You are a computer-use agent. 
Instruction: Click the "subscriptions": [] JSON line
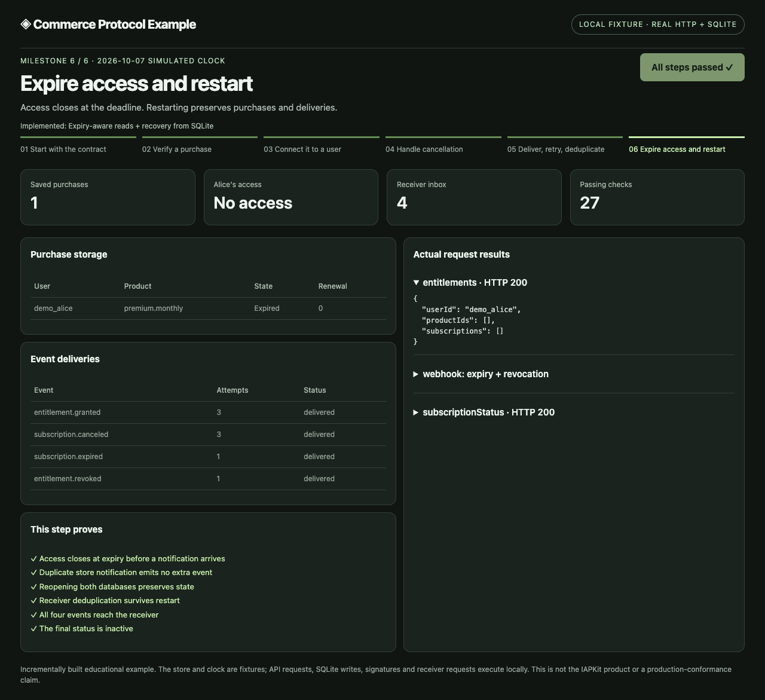463,331
